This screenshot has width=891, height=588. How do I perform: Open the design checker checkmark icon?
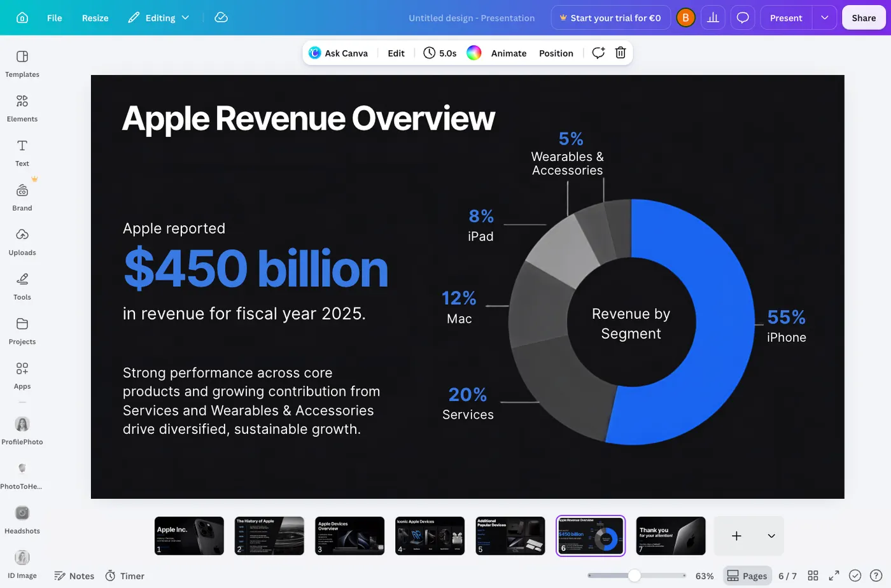[855, 576]
